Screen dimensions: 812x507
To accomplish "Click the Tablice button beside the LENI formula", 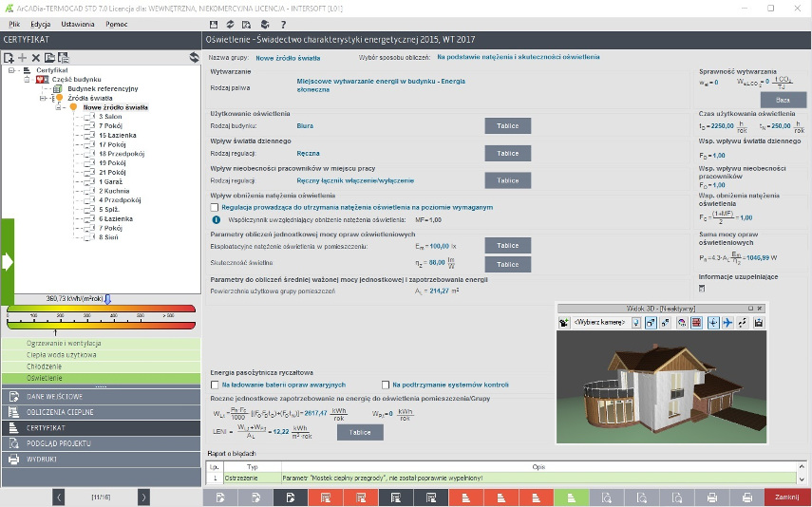I will pyautogui.click(x=360, y=432).
